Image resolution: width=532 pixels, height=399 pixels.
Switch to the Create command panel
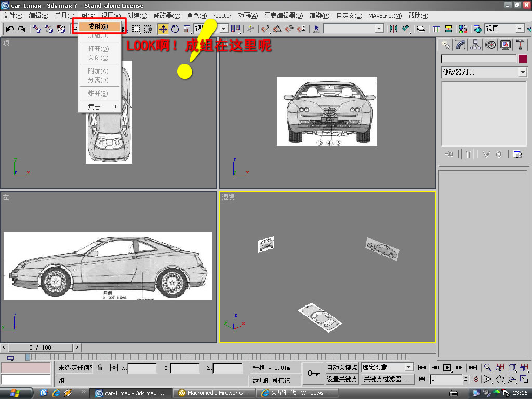pyautogui.click(x=445, y=45)
